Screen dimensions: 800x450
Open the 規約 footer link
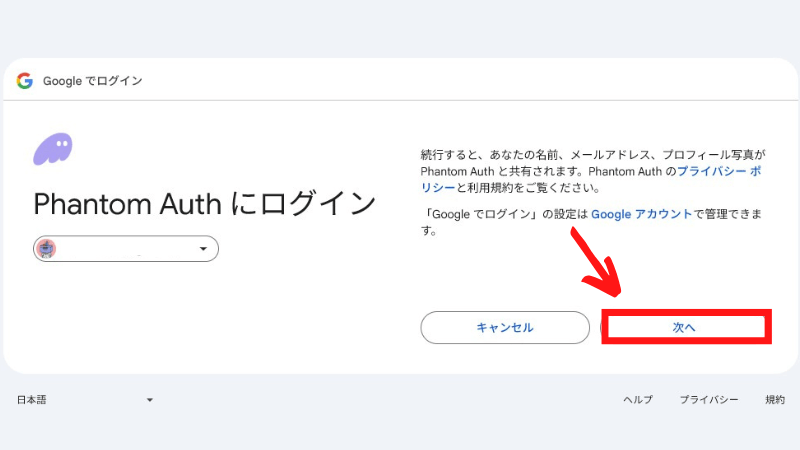(x=775, y=399)
